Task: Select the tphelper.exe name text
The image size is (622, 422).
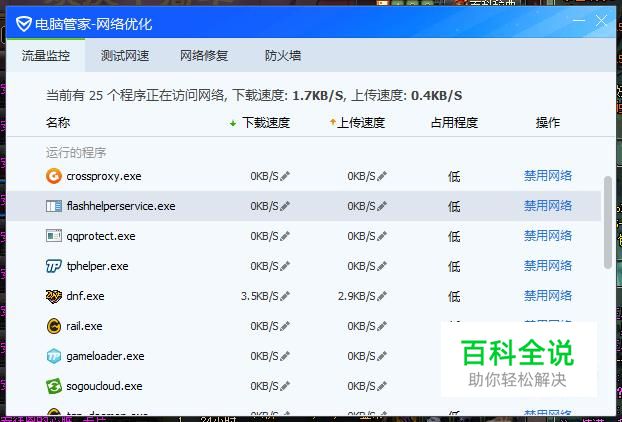Action: point(98,266)
